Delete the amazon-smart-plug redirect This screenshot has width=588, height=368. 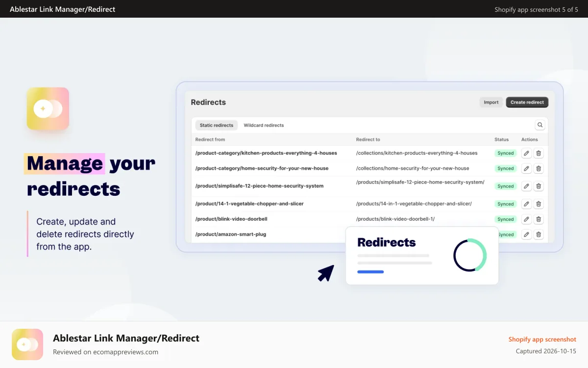click(x=539, y=234)
